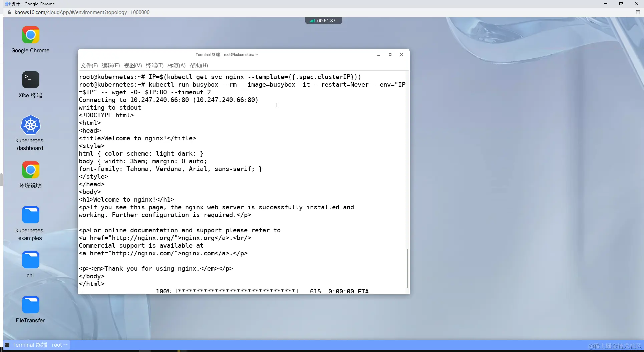This screenshot has height=352, width=644.
Task: Click the '<title>Welcome to nginx!</title>' line
Action: [137, 138]
